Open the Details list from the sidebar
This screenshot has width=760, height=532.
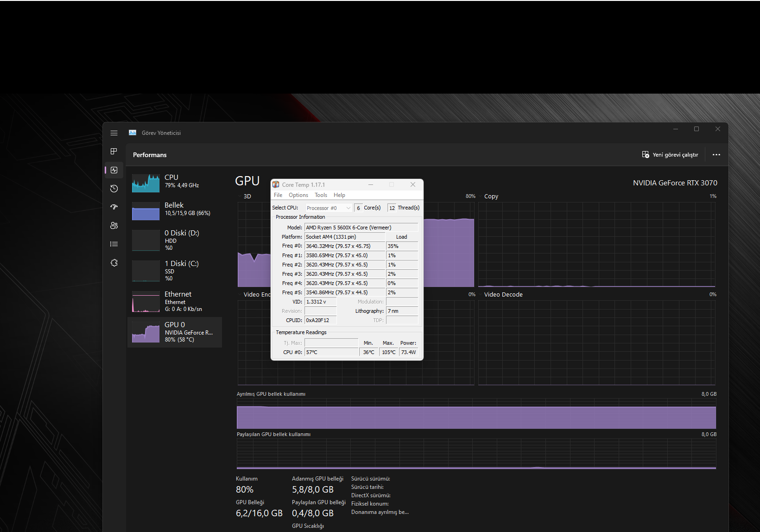coord(114,244)
